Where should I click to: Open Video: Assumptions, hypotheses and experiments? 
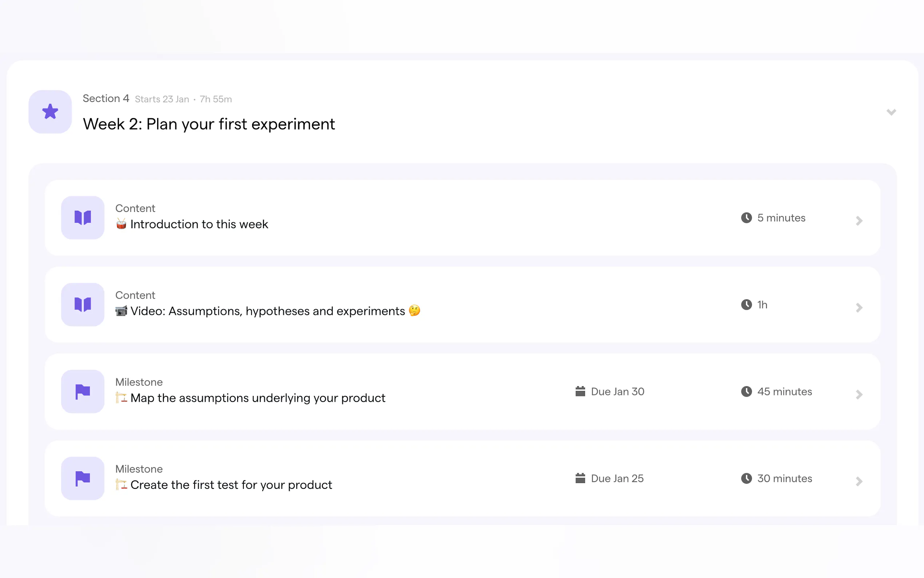click(x=267, y=311)
